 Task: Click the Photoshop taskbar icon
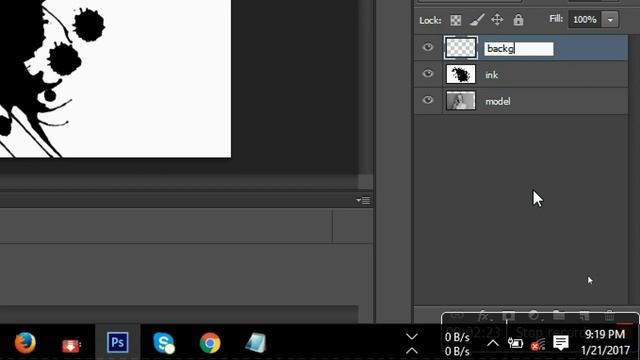point(118,342)
